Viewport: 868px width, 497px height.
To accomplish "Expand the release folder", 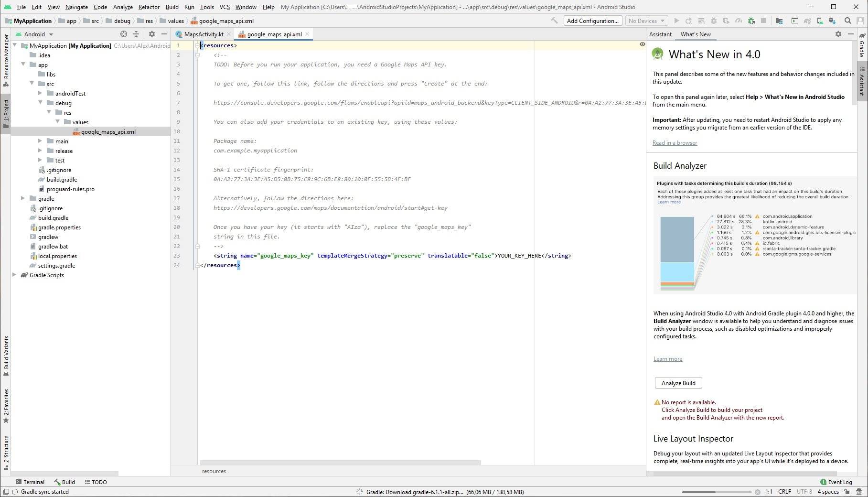I will [40, 151].
